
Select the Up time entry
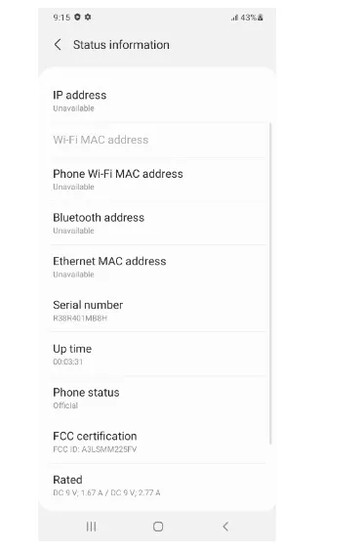(x=157, y=354)
